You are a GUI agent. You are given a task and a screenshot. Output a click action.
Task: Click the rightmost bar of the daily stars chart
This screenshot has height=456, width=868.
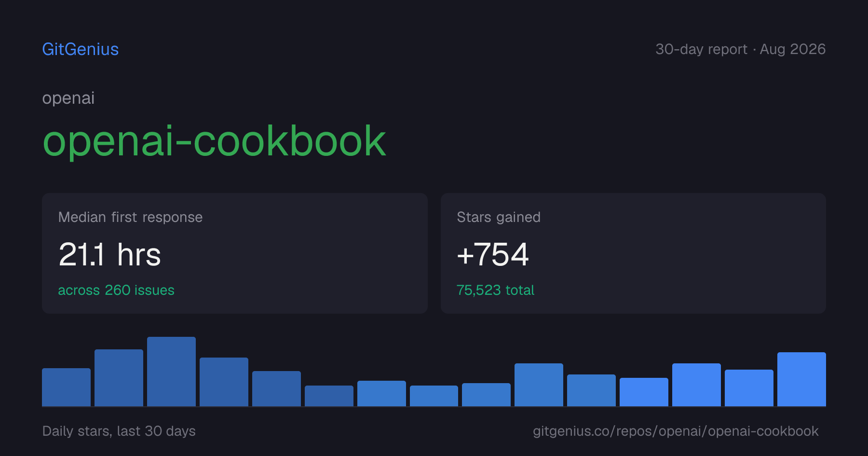click(801, 379)
